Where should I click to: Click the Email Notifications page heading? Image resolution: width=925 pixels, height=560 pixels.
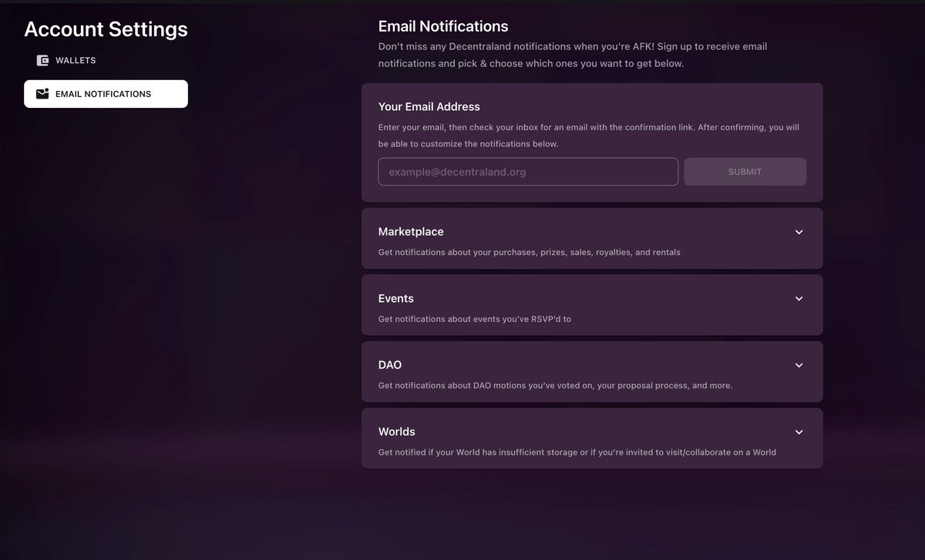point(443,27)
